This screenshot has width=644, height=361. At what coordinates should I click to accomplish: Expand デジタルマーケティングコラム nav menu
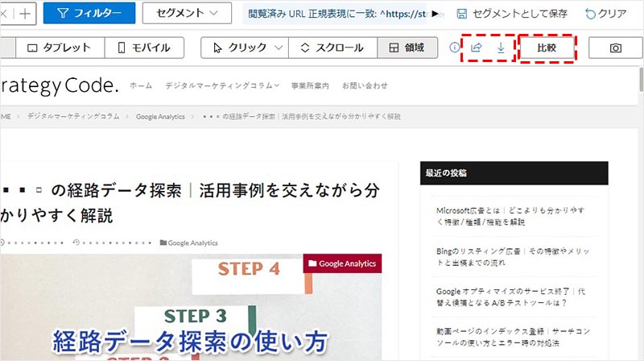coord(222,85)
